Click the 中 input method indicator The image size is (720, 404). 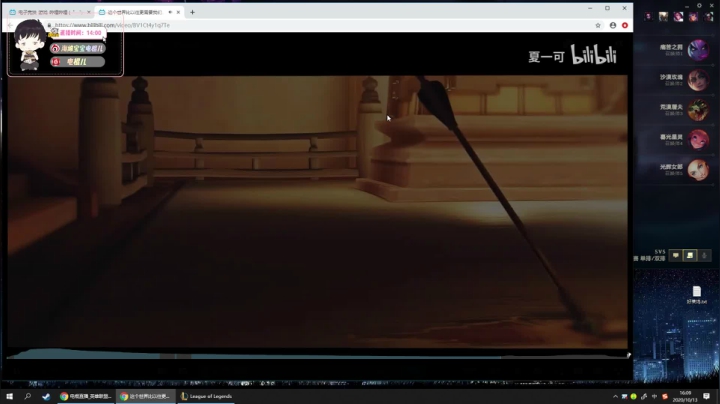click(x=654, y=396)
